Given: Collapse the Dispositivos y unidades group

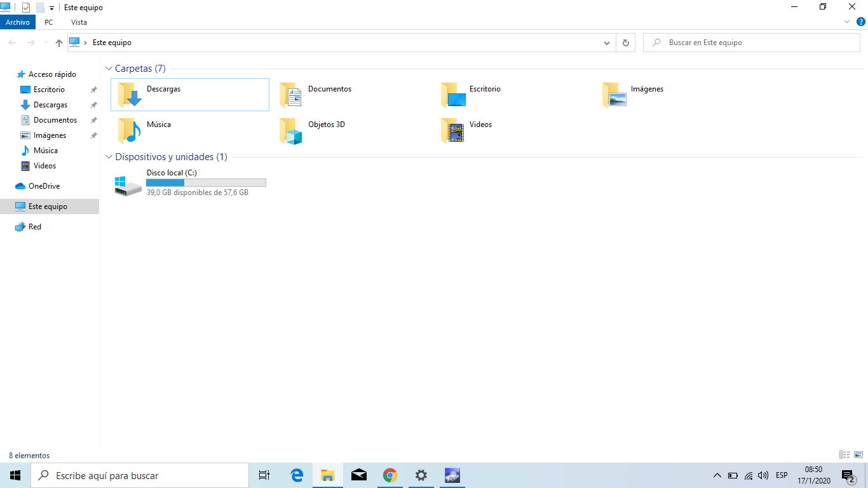Looking at the screenshot, I should click(109, 157).
